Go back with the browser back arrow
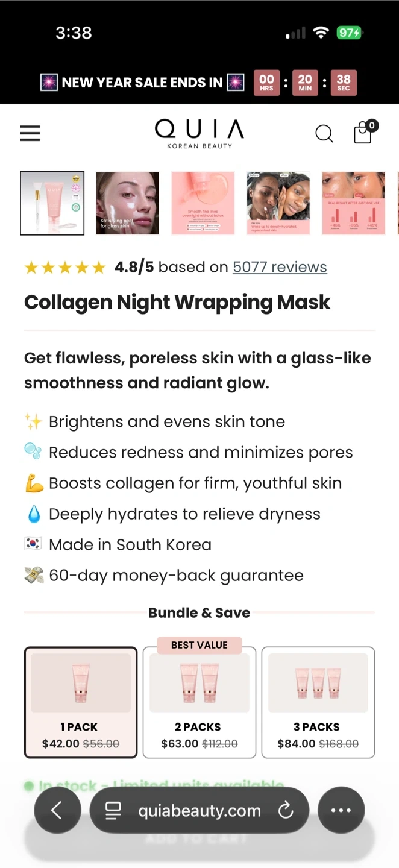The height and width of the screenshot is (868, 399). click(57, 810)
